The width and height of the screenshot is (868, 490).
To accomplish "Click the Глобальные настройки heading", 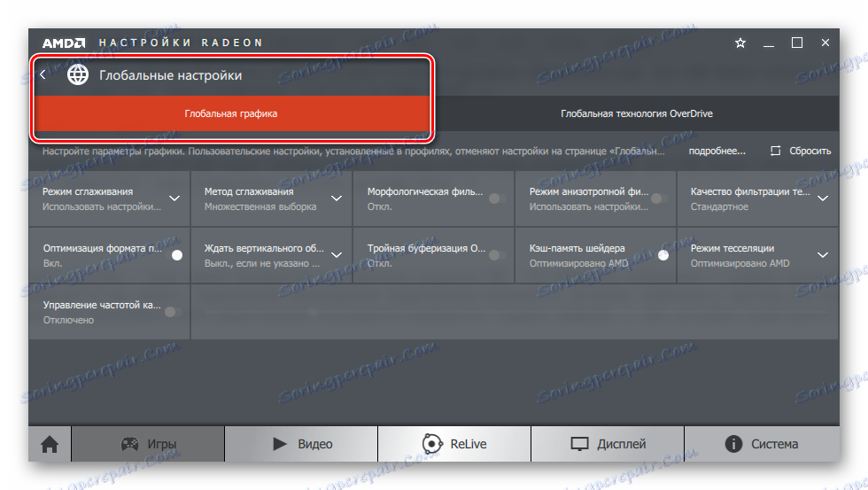I will (170, 75).
